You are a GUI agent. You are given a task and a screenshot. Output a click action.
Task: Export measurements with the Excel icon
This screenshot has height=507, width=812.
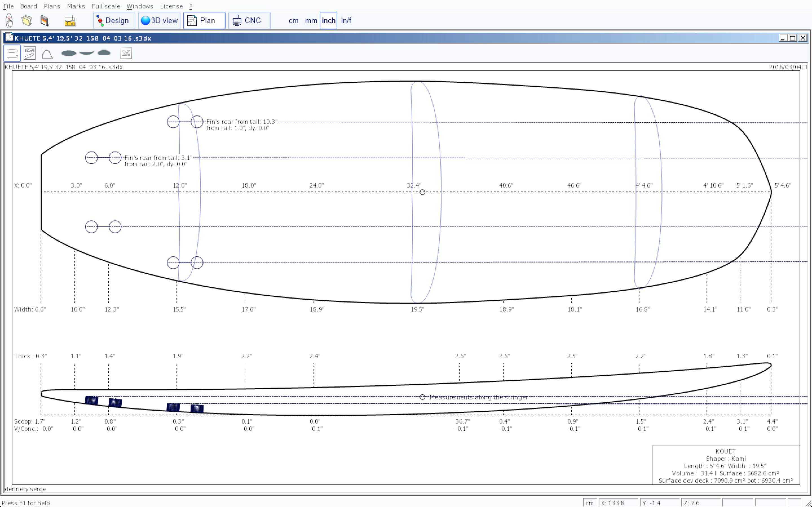tap(126, 53)
